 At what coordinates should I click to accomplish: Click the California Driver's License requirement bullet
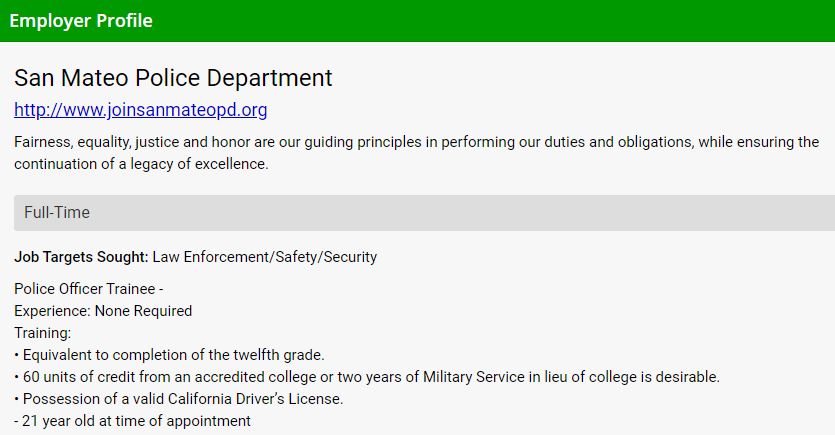(x=179, y=399)
